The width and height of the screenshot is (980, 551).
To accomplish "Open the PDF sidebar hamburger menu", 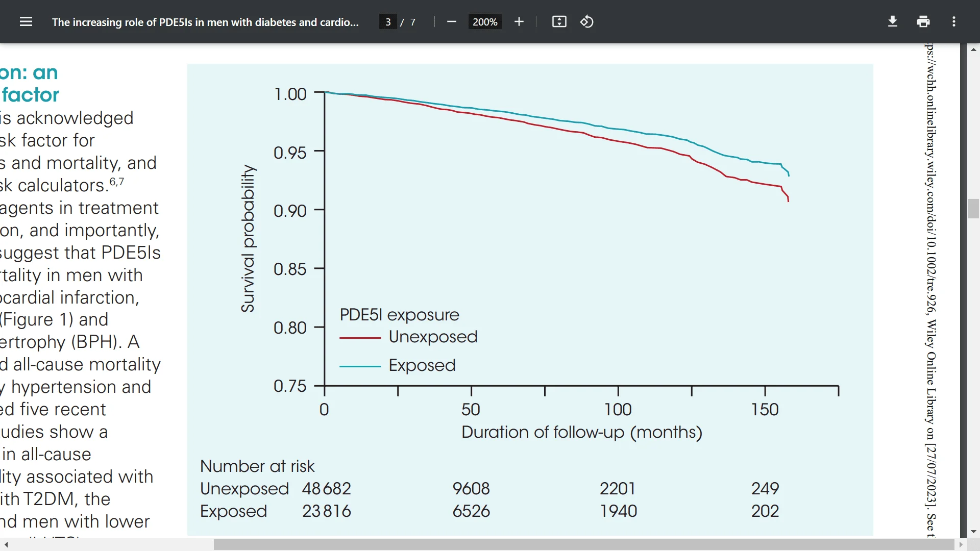I will click(x=26, y=21).
